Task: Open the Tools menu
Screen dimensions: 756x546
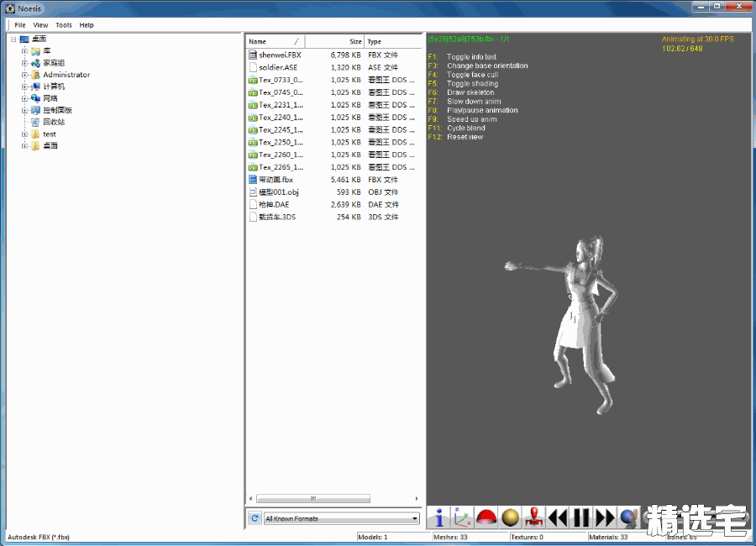Action: click(64, 25)
